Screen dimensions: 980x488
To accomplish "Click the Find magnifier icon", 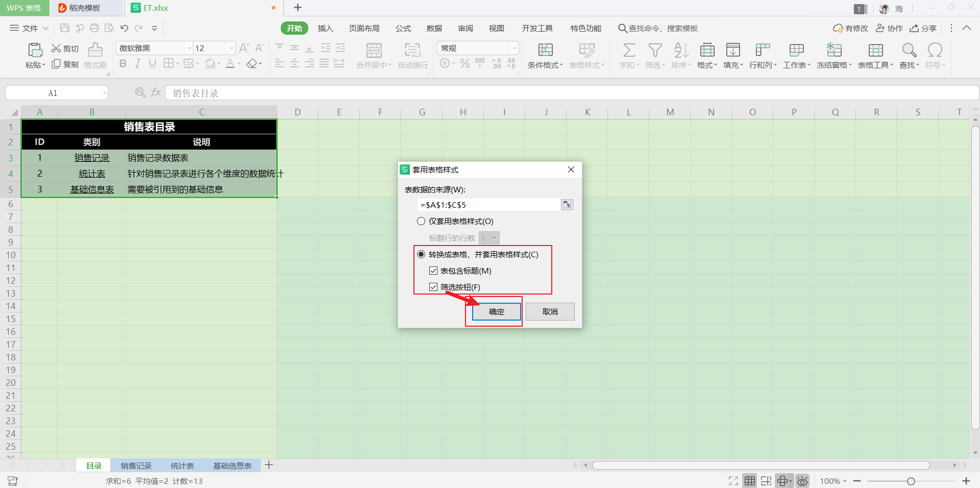I will [x=909, y=50].
